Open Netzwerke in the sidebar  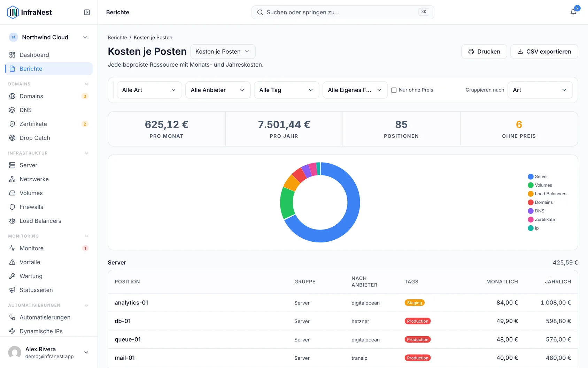click(x=49, y=179)
